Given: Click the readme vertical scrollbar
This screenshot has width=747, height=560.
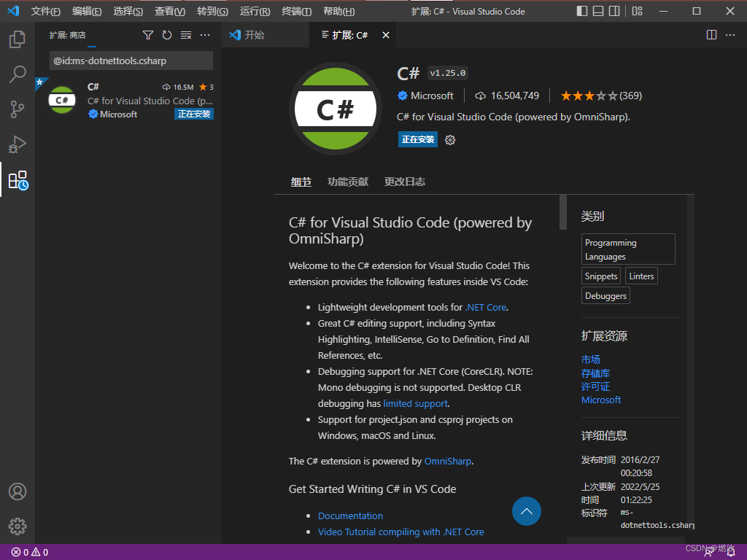Looking at the screenshot, I should 563,212.
